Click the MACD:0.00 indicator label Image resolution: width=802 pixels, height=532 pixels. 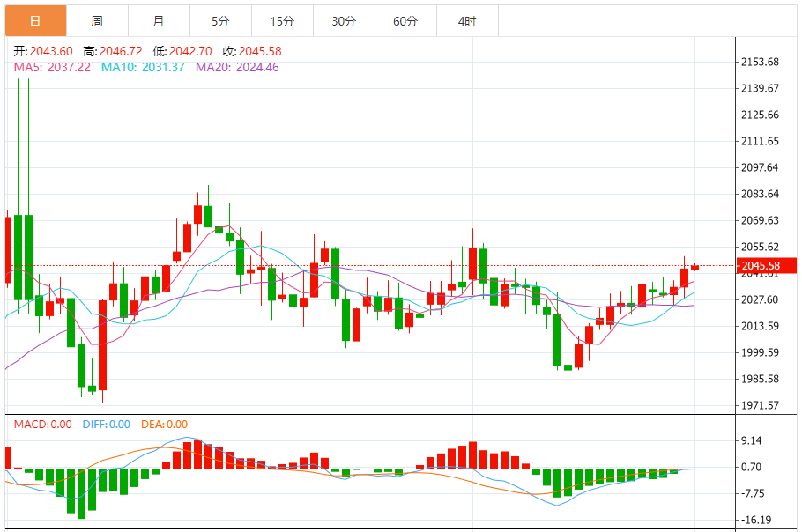coord(43,425)
